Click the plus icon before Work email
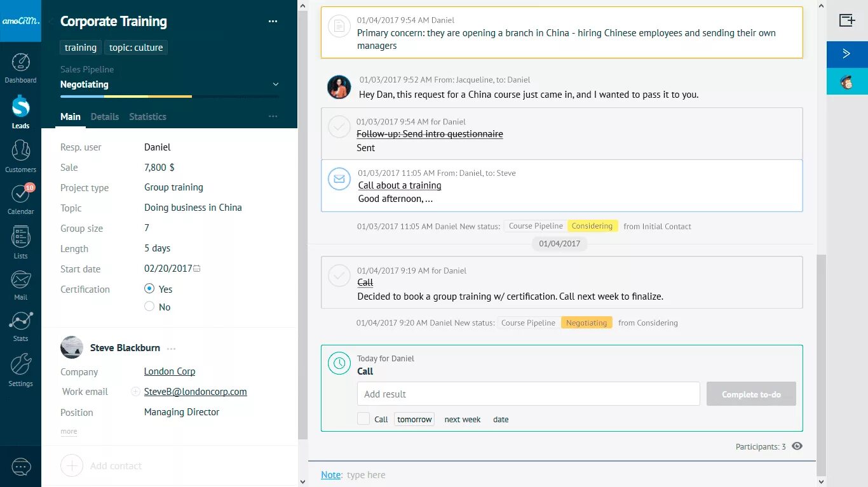The height and width of the screenshot is (487, 868). (x=135, y=392)
